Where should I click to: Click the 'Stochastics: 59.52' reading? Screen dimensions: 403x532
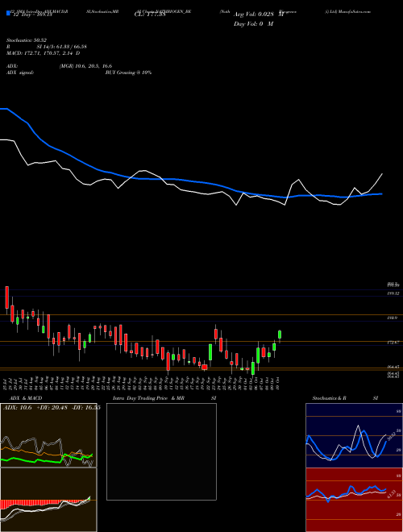click(x=26, y=40)
